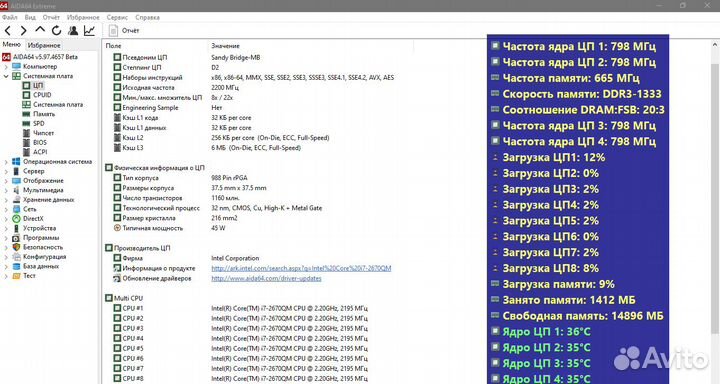Select the Память memory icon
Viewport: 720px width, 384px height.
click(26, 114)
